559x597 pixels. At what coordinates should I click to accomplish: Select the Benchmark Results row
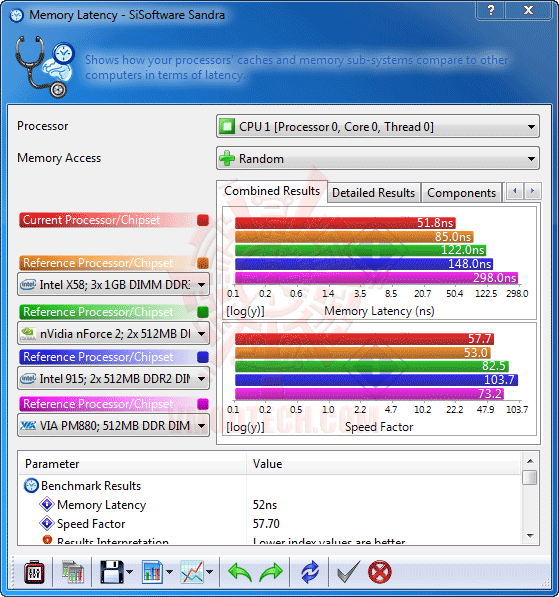pos(270,486)
